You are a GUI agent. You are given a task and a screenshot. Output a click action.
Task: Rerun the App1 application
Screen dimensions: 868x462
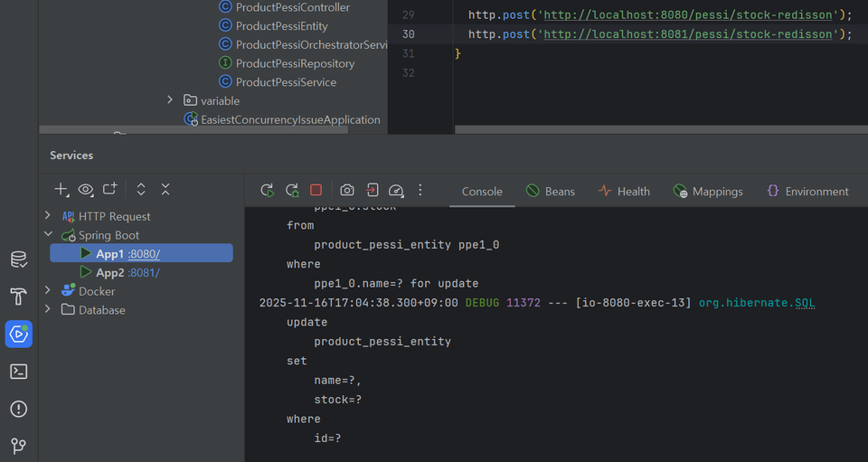pyautogui.click(x=267, y=191)
